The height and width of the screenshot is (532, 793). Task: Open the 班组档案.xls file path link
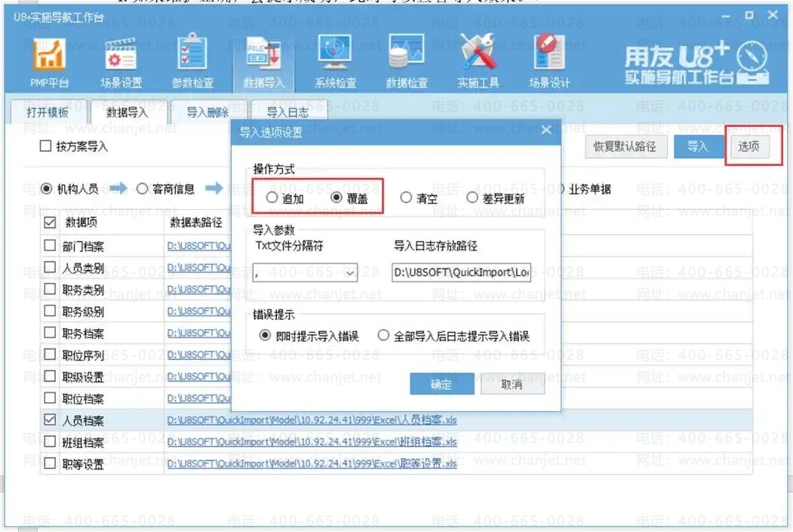(312, 442)
